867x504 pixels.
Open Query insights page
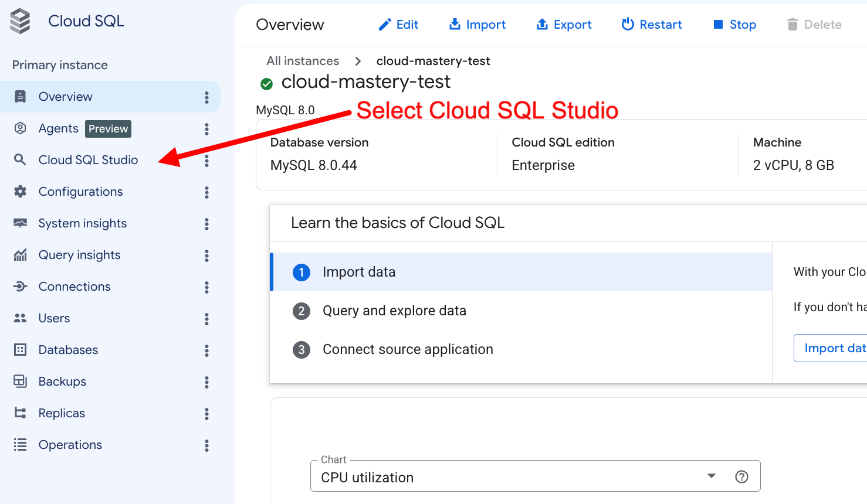tap(110, 255)
